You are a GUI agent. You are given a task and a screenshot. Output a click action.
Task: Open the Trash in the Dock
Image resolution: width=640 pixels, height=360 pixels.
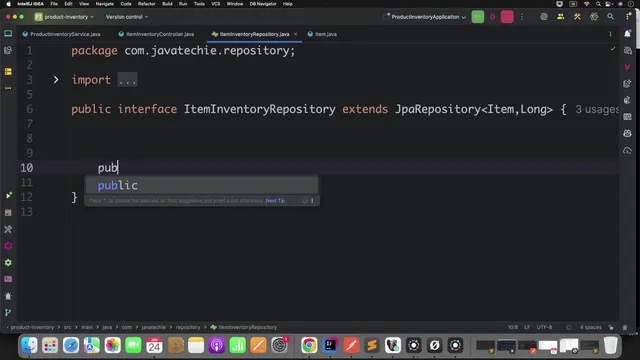coord(610,345)
